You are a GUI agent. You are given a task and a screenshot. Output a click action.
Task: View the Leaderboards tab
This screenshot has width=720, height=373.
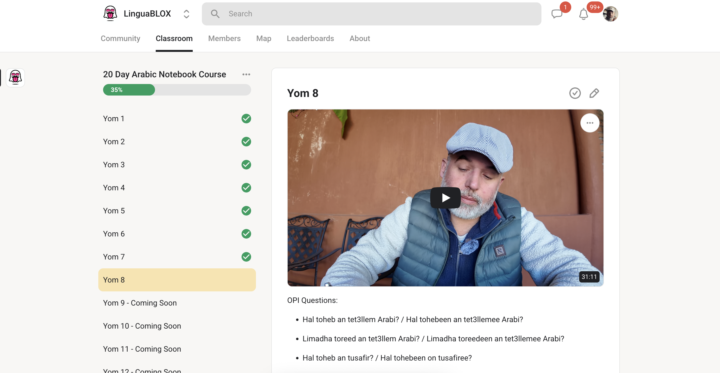click(310, 39)
